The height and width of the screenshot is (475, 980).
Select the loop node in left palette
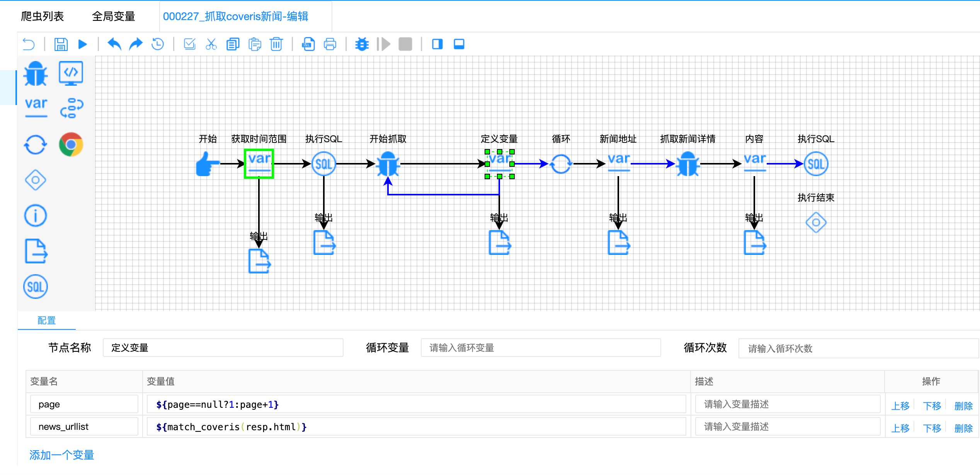36,145
